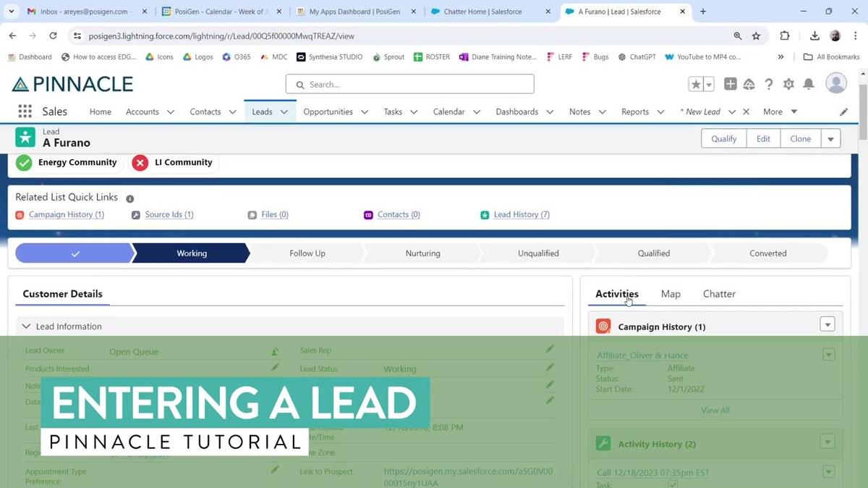Open the Campaign History panel dropdown arrow

827,324
